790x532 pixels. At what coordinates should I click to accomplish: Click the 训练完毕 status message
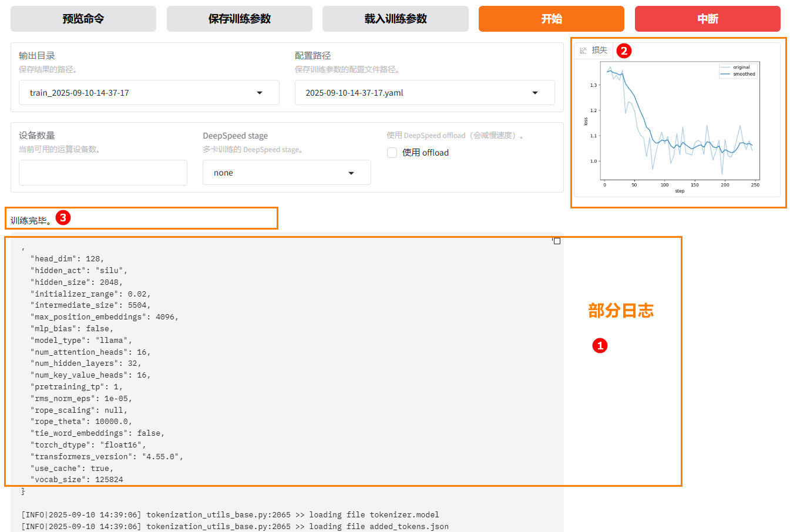pos(31,221)
